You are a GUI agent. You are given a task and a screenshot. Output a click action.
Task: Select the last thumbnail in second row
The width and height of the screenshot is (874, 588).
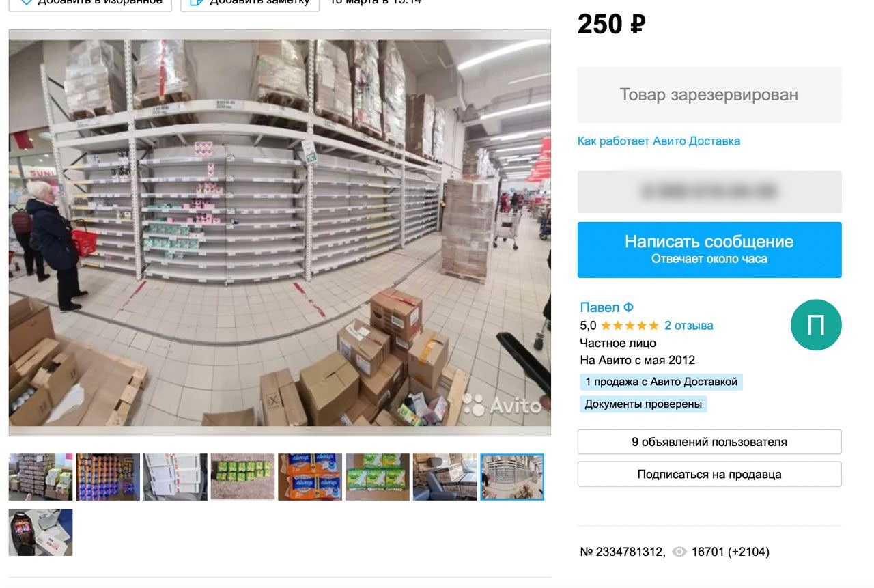[x=40, y=533]
